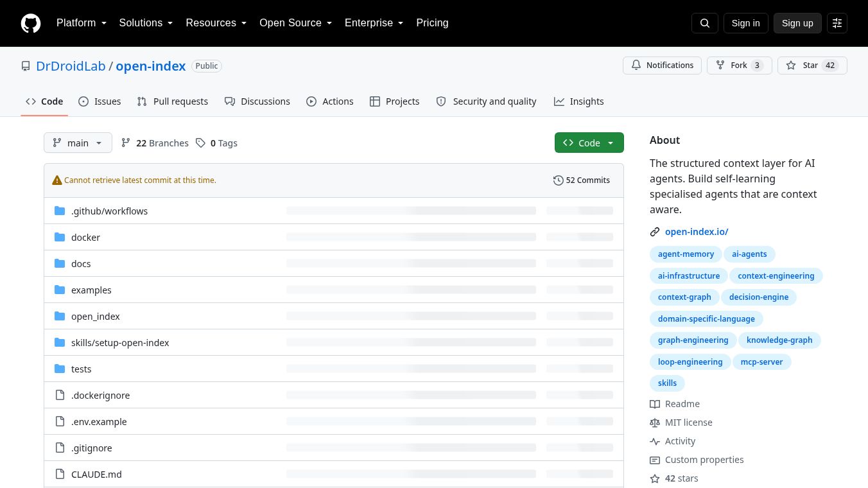Expand the Solutions menu
The width and height of the screenshot is (868, 488).
click(x=146, y=23)
